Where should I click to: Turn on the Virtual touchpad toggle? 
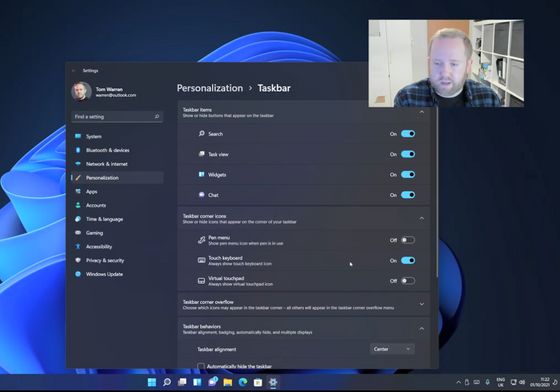(x=408, y=281)
